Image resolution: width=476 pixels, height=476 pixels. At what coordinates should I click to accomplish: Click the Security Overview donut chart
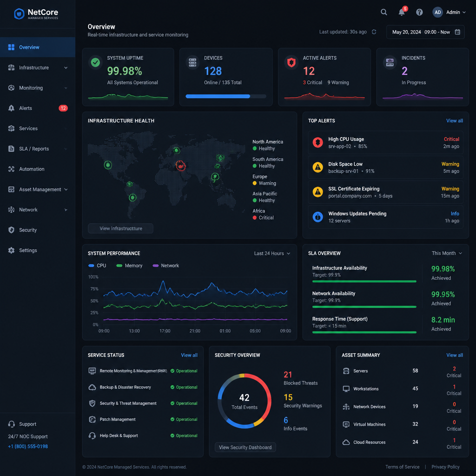point(245,401)
